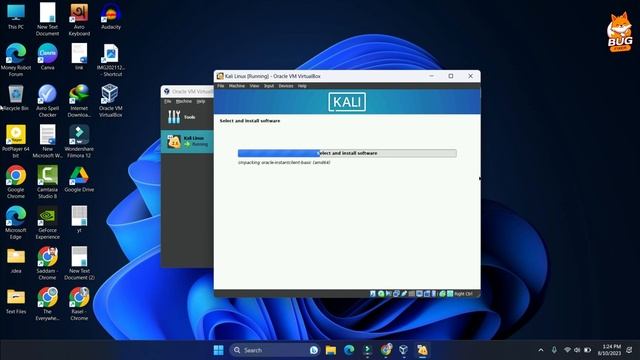Select PotPlayer 64 bit desktop shortcut
The width and height of the screenshot is (640, 360).
click(x=16, y=141)
